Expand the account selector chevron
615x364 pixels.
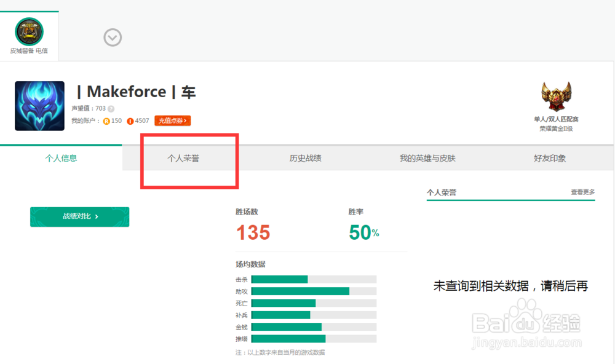(113, 38)
